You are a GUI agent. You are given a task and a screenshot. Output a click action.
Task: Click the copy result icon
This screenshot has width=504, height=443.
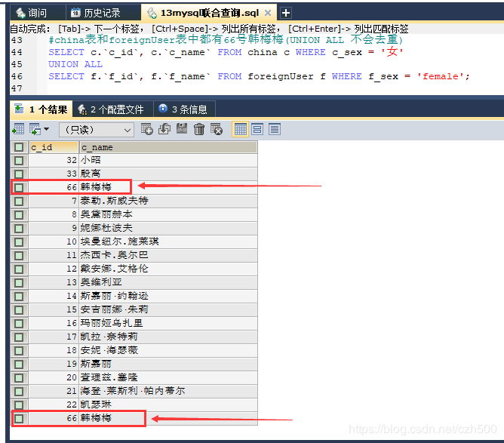coord(35,129)
